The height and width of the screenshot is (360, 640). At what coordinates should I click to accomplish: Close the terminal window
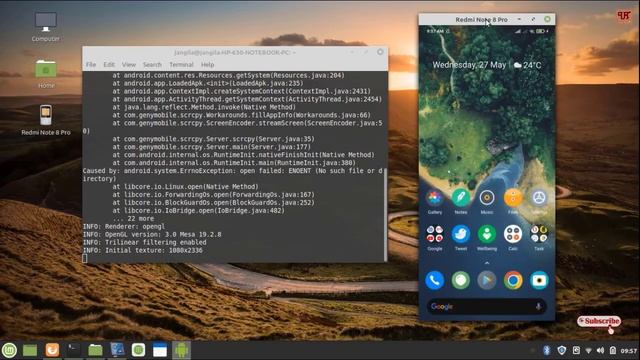[380, 52]
